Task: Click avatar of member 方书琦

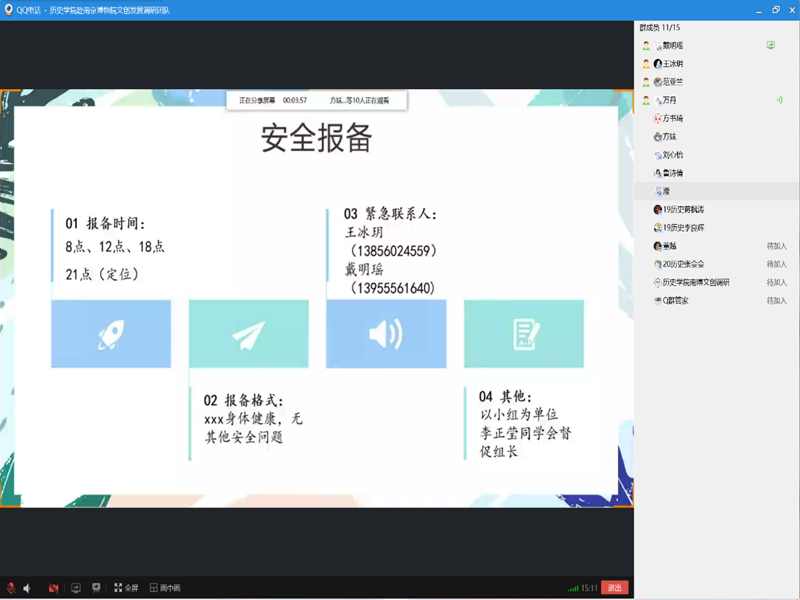Action: [657, 118]
